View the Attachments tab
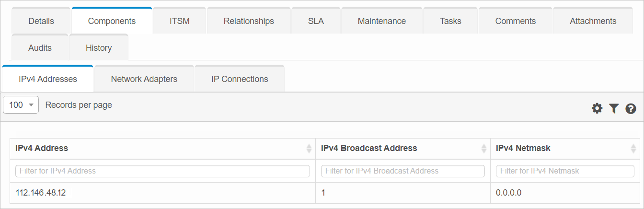 [x=593, y=21]
